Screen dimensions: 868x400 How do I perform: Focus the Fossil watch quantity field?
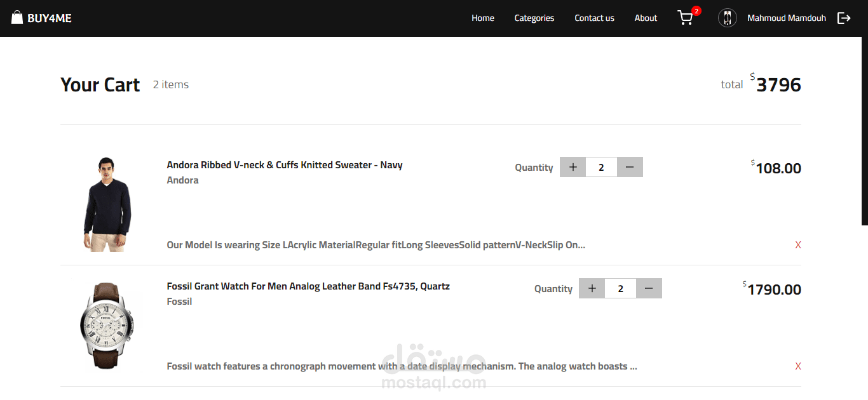pyautogui.click(x=620, y=288)
